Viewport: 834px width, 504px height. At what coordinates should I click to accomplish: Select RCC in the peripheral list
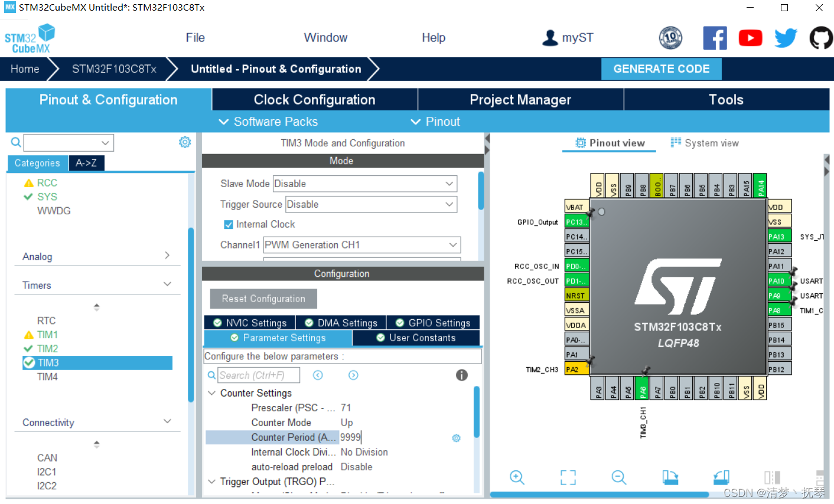(x=47, y=183)
